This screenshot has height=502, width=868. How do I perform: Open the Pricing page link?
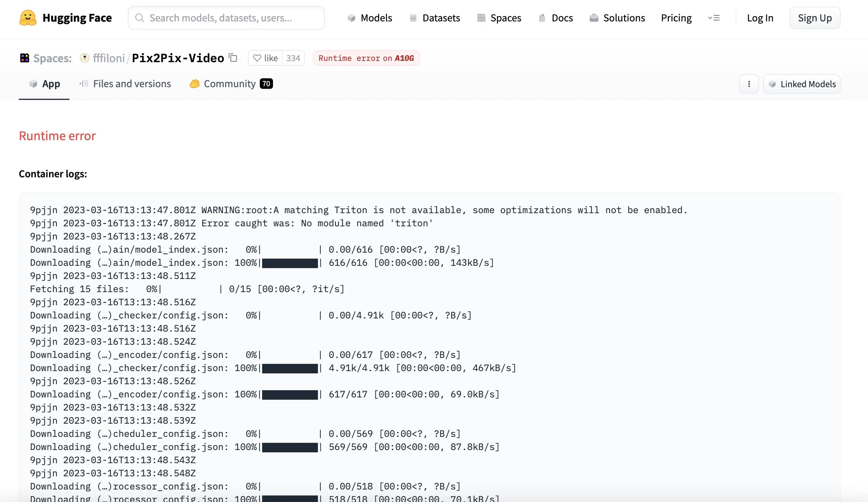pyautogui.click(x=676, y=17)
